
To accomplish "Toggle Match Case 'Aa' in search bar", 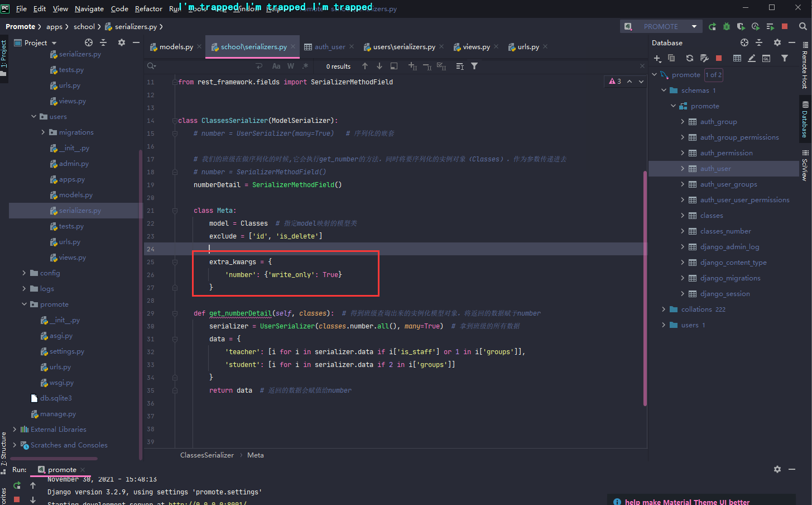I will click(x=276, y=66).
